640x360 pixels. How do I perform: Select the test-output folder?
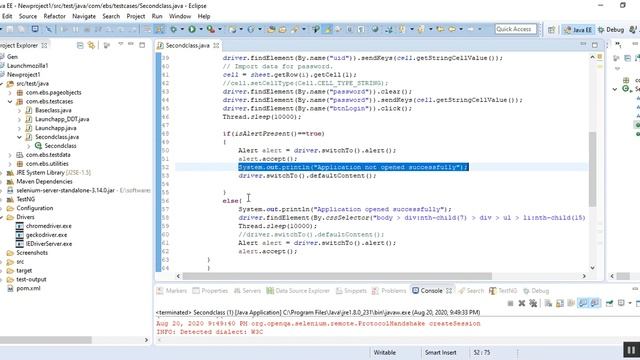coord(31,280)
